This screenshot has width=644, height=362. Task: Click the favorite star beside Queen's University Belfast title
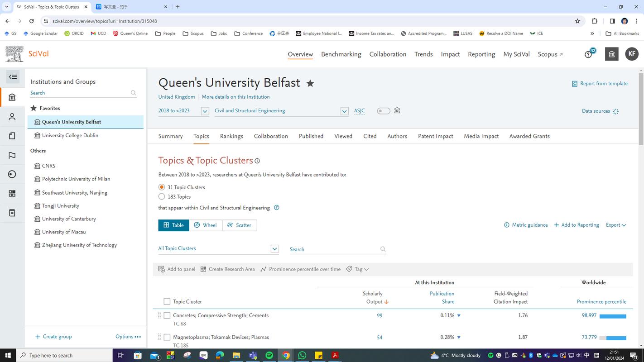click(x=310, y=83)
